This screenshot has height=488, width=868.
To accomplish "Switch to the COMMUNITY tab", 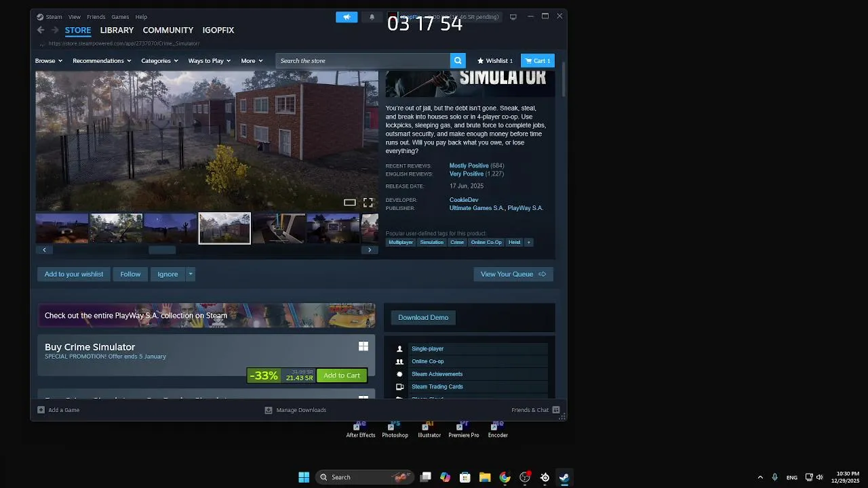I will click(168, 30).
